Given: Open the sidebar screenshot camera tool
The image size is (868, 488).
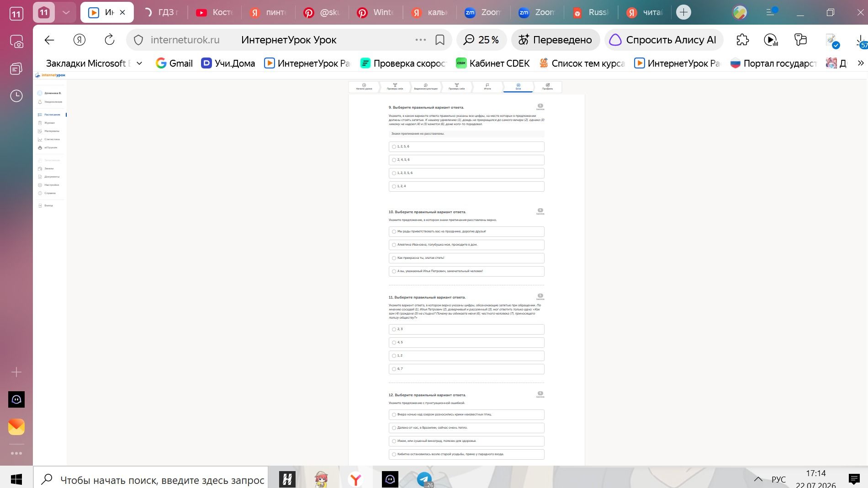Looking at the screenshot, I should tap(16, 42).
